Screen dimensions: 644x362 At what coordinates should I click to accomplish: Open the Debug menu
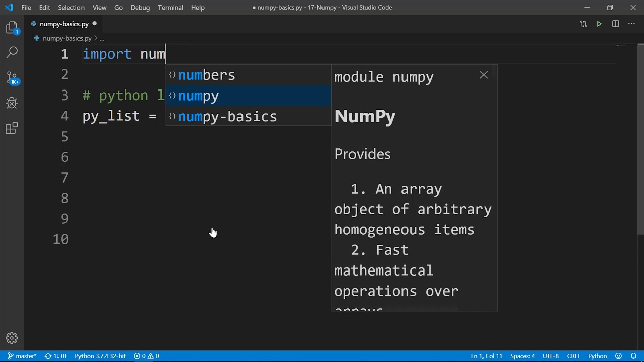(x=140, y=7)
